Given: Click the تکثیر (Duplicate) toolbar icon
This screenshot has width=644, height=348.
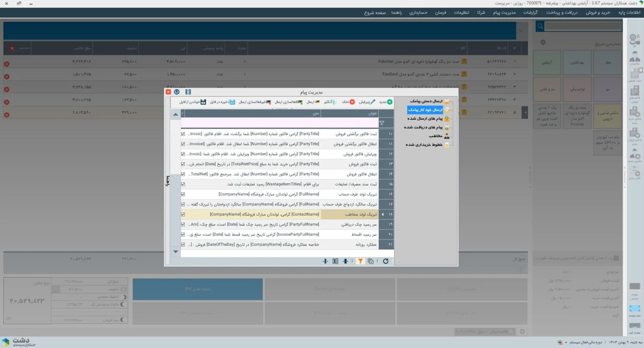Looking at the screenshot, I should 334,102.
